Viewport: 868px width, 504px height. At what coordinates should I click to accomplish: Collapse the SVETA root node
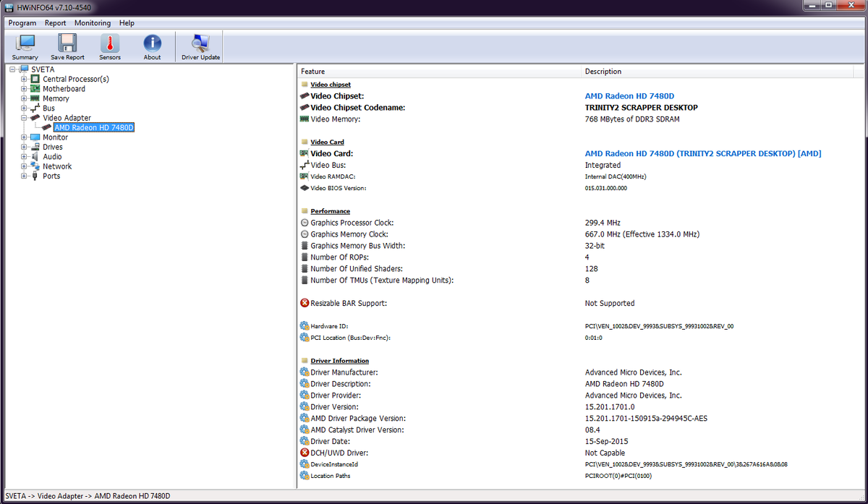[14, 69]
